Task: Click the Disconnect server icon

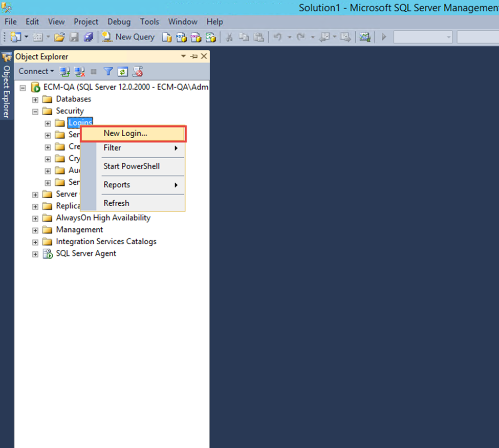Action: click(79, 72)
